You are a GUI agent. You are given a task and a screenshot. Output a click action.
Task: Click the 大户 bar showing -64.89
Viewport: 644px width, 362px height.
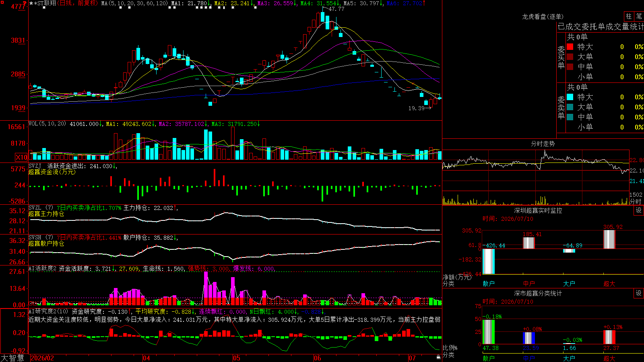tap(569, 251)
